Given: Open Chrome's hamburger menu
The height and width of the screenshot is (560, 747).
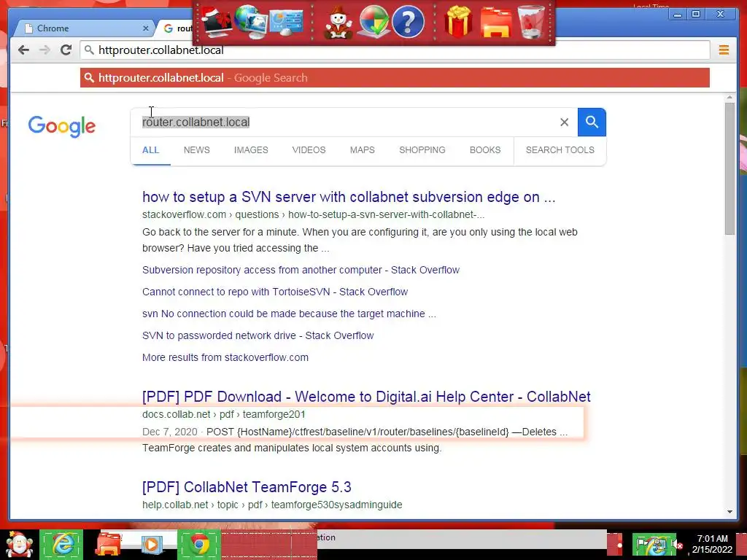Looking at the screenshot, I should pos(724,50).
